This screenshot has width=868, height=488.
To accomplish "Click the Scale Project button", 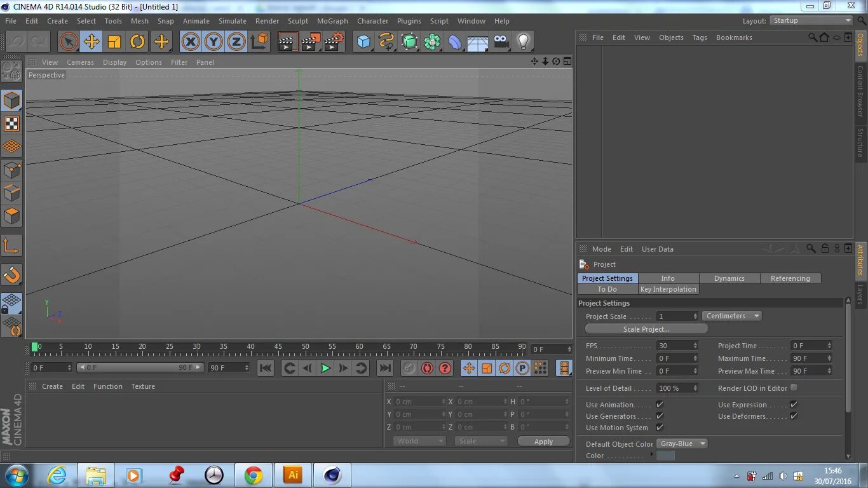I will 646,329.
